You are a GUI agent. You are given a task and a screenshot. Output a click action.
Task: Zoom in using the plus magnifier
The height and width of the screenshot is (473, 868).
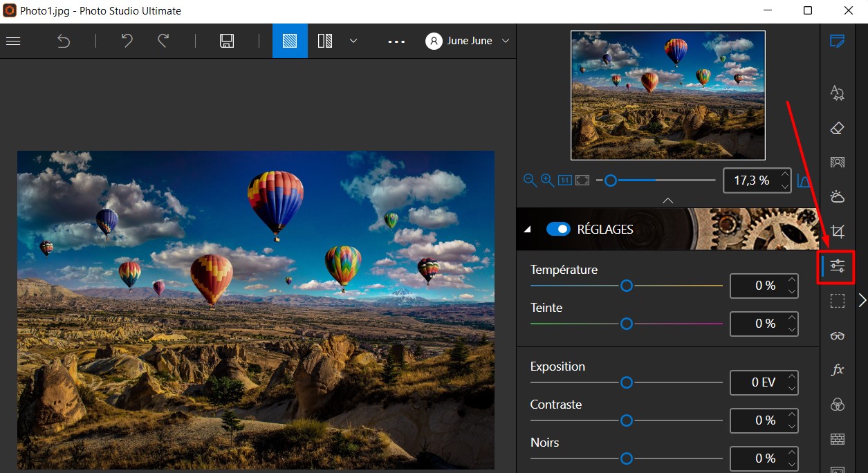[547, 180]
